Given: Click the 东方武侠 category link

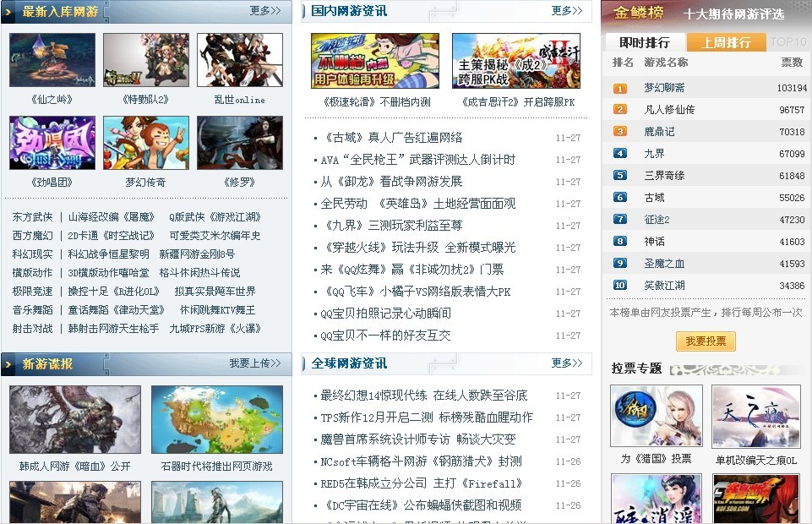Looking at the screenshot, I should (x=33, y=217).
